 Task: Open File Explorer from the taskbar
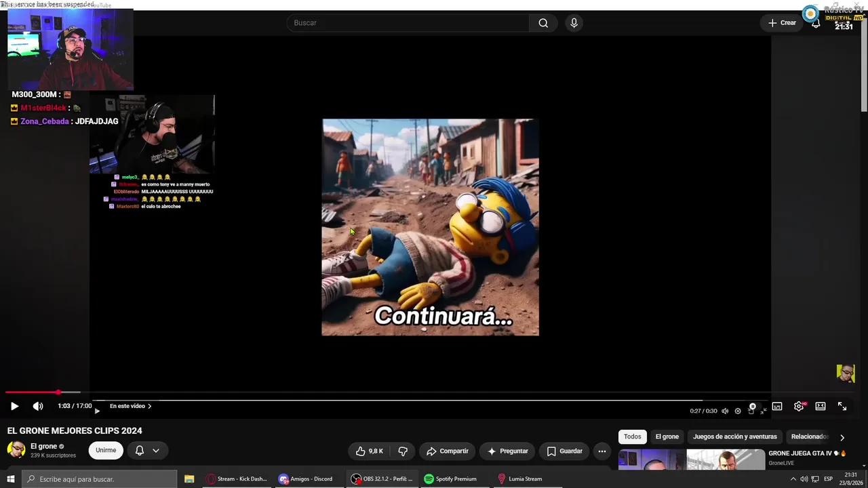tap(189, 479)
